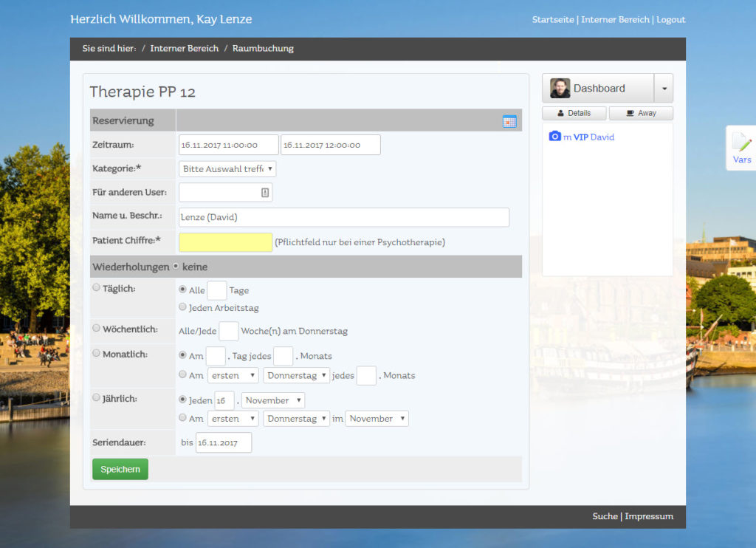Click the Logout link

[670, 20]
